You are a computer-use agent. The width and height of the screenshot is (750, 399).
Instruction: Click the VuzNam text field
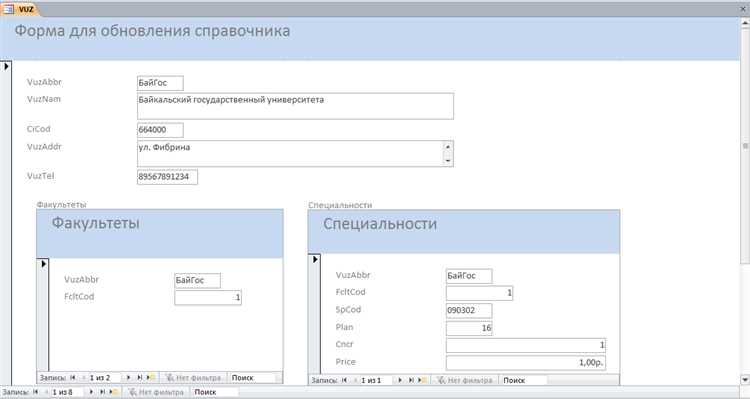coord(295,106)
